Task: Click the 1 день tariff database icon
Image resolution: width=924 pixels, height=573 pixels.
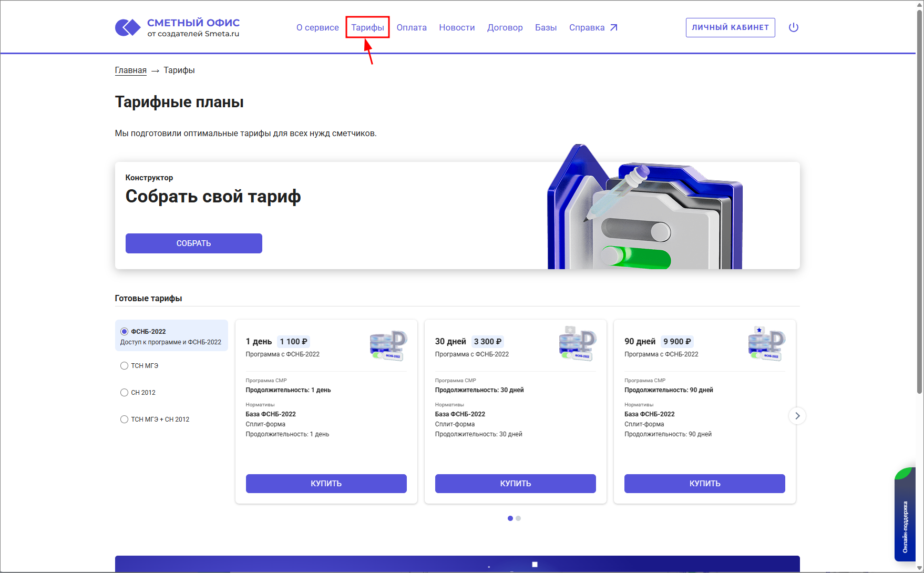Action: (388, 345)
